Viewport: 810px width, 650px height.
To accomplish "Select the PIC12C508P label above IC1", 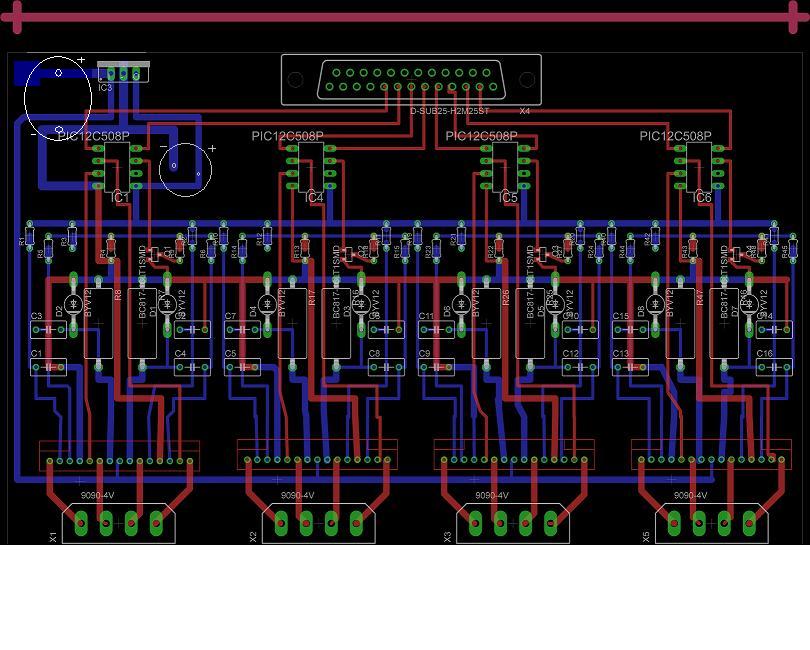I will click(94, 136).
